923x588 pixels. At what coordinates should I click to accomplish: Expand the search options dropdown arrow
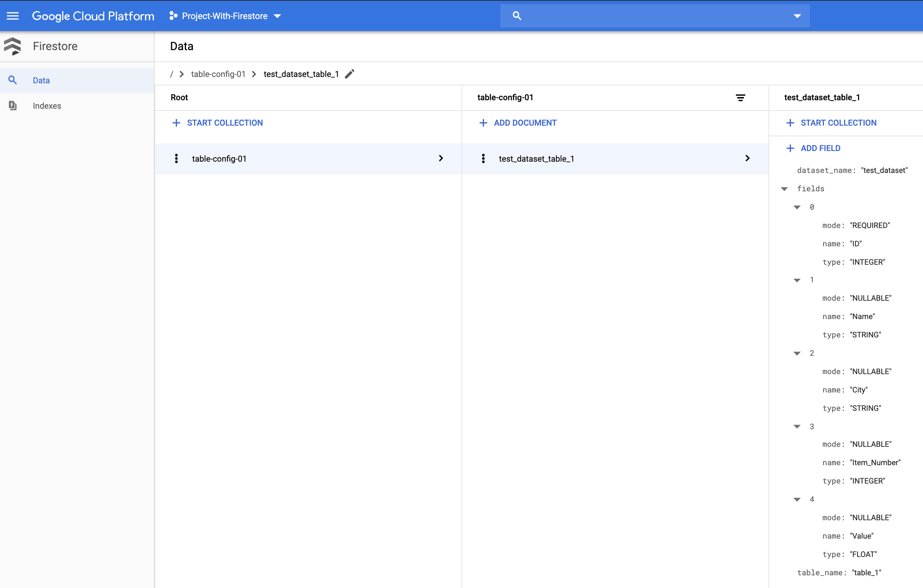pyautogui.click(x=797, y=16)
